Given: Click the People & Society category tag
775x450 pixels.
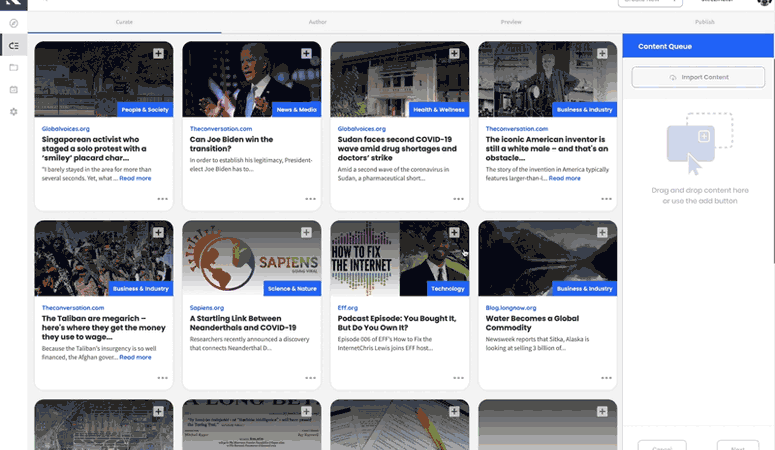Looking at the screenshot, I should pos(145,110).
